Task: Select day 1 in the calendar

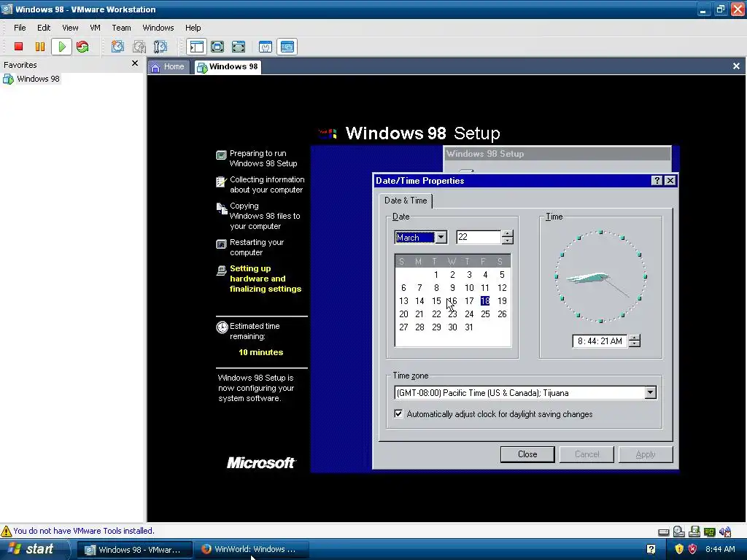Action: click(x=436, y=275)
